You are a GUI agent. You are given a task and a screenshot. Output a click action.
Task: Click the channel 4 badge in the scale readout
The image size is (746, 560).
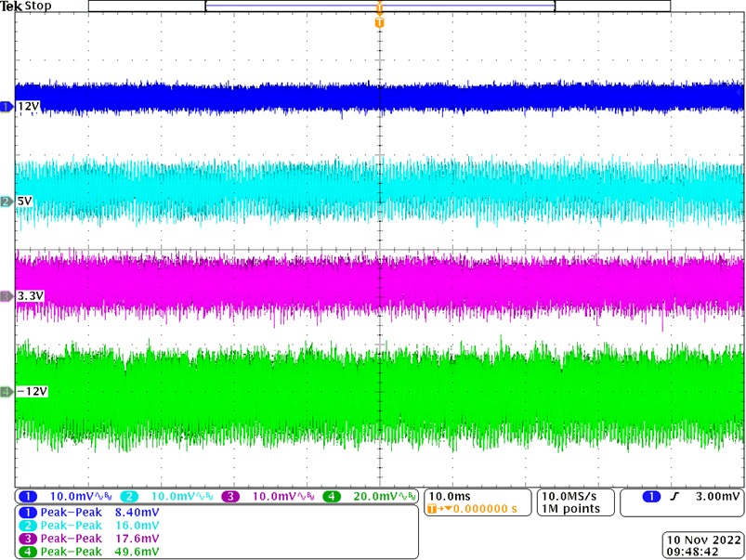coord(332,497)
